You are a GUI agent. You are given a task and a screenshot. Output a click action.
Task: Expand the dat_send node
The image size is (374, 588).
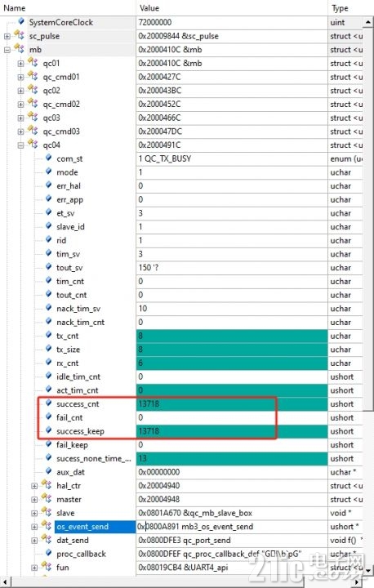pos(34,541)
